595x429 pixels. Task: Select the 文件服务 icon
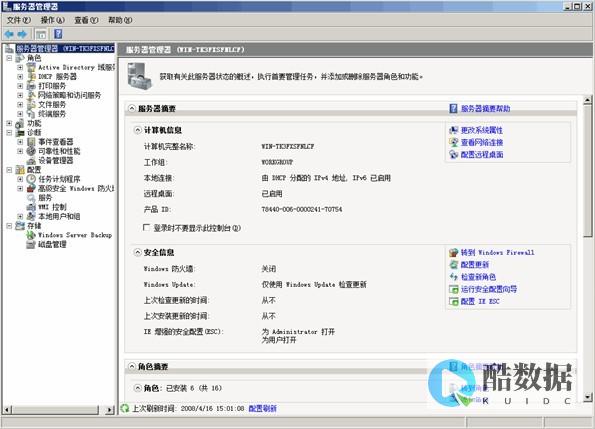coord(31,105)
